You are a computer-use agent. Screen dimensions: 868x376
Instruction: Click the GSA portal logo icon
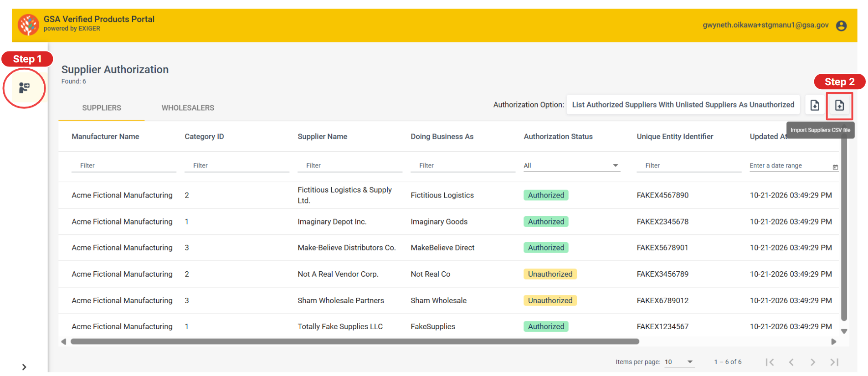click(28, 25)
